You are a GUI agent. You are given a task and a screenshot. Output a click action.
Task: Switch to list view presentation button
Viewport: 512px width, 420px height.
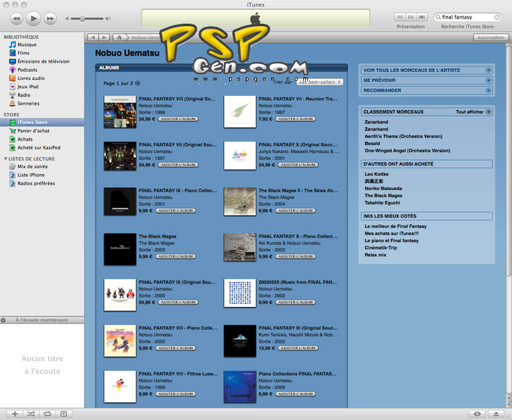pyautogui.click(x=399, y=17)
